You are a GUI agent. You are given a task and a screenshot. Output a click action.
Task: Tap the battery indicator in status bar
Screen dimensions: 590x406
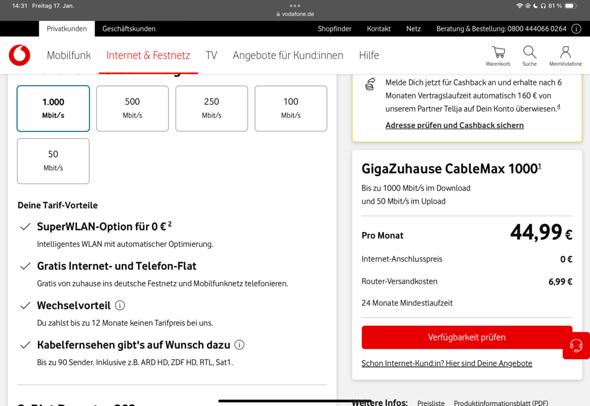click(571, 6)
